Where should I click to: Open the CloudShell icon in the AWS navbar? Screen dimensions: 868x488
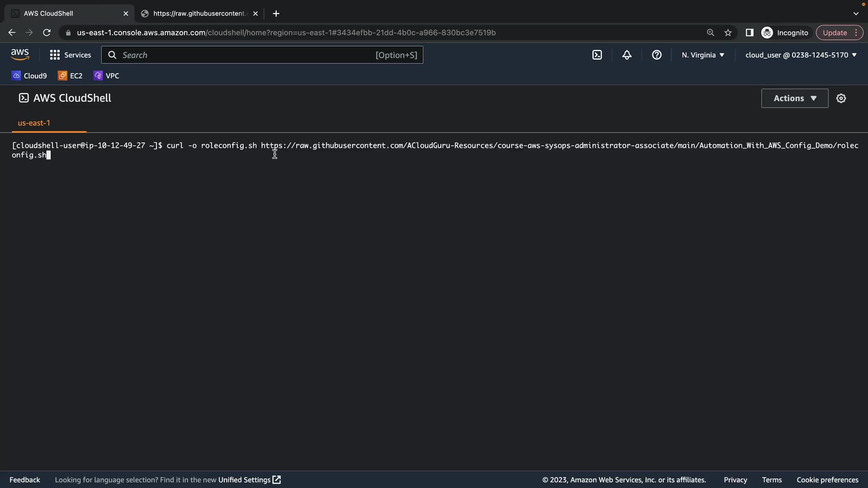point(597,55)
